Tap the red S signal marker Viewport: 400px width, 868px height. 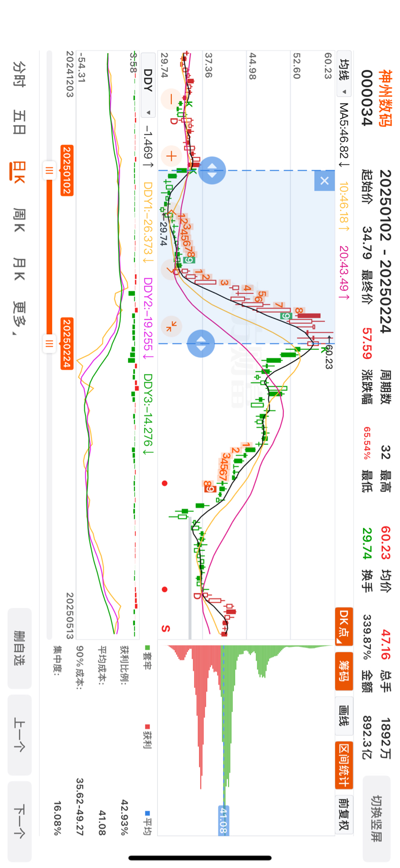tap(166, 628)
